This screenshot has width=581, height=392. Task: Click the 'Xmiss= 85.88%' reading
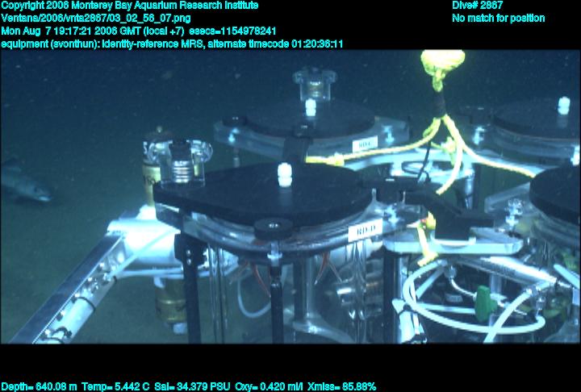(342, 387)
